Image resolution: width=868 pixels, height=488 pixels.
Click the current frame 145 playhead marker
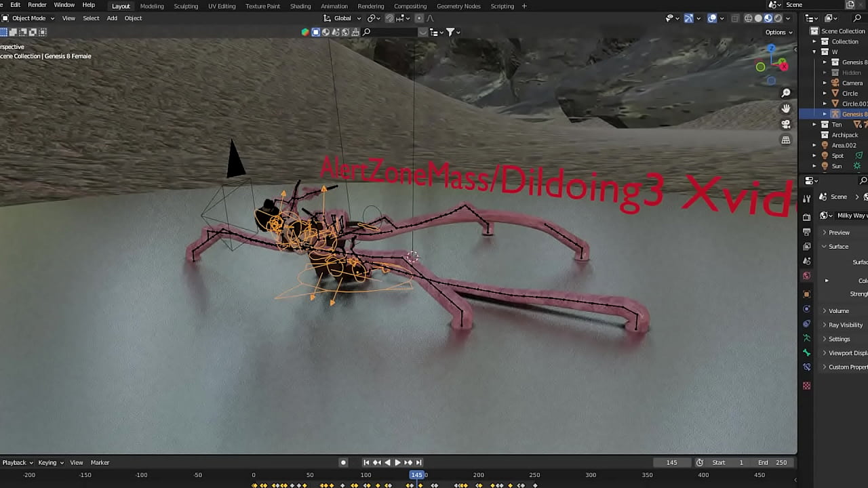point(416,474)
